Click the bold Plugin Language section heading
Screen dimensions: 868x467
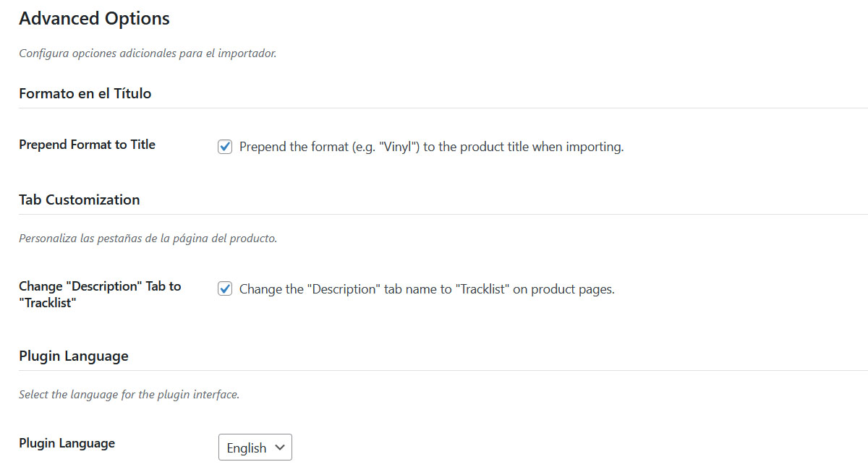[x=73, y=356]
